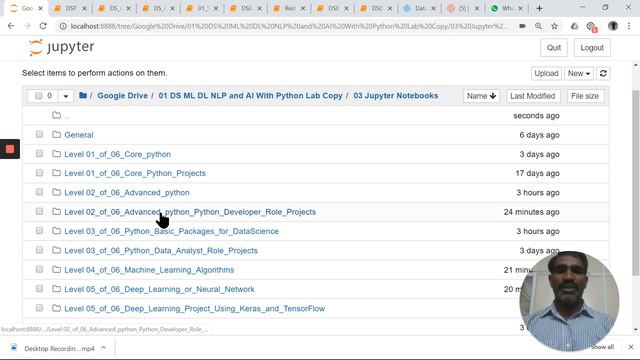
Task: Click the Logout button
Action: [x=592, y=48]
